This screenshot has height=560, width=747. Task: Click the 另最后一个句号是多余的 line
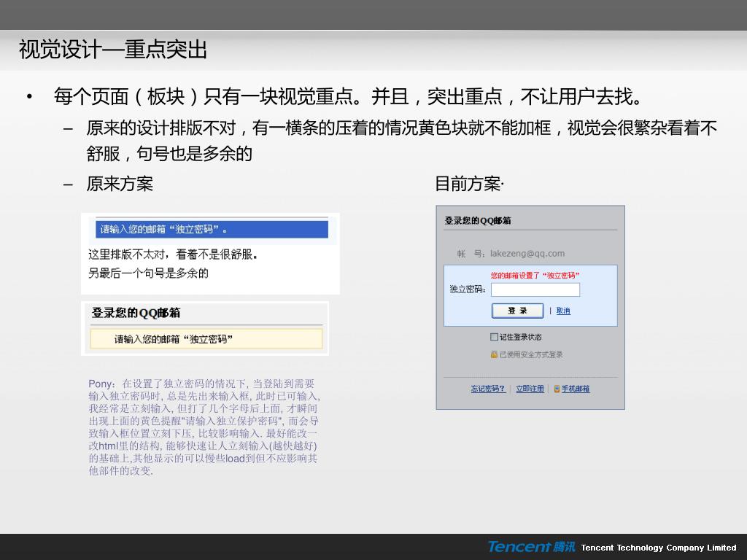(148, 273)
